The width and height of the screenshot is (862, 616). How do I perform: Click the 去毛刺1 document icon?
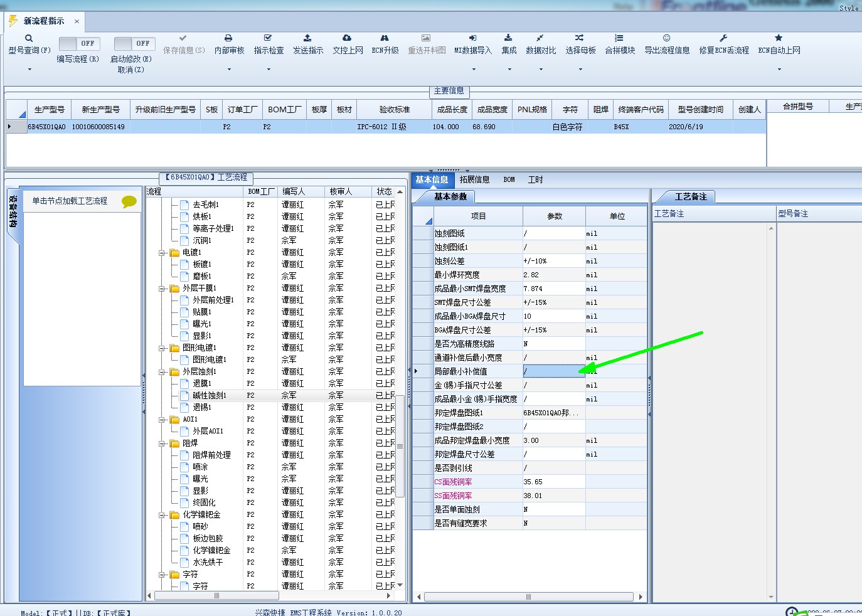point(184,204)
